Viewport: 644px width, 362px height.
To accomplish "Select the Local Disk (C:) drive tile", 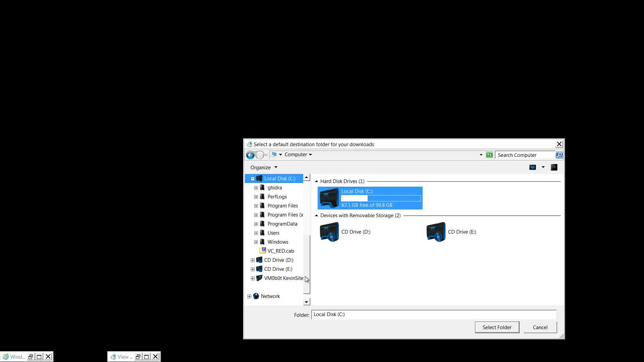I will click(x=370, y=198).
